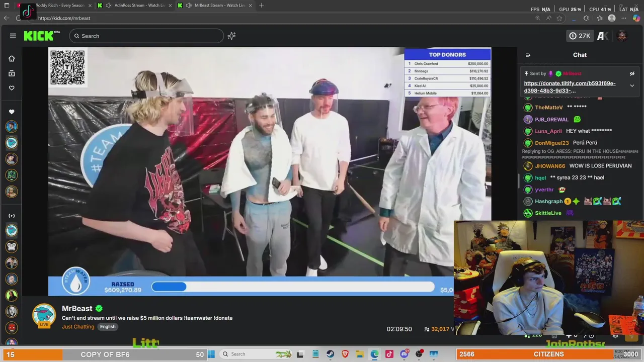Viewport: 644px width, 362px height.
Task: Click the Kick search field
Action: point(146,36)
